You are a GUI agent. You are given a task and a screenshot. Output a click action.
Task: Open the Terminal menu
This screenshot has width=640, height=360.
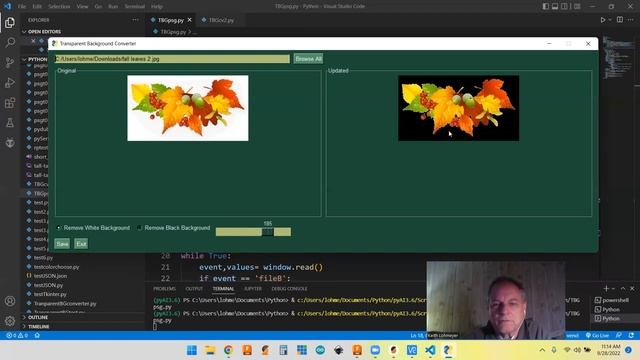pyautogui.click(x=135, y=7)
